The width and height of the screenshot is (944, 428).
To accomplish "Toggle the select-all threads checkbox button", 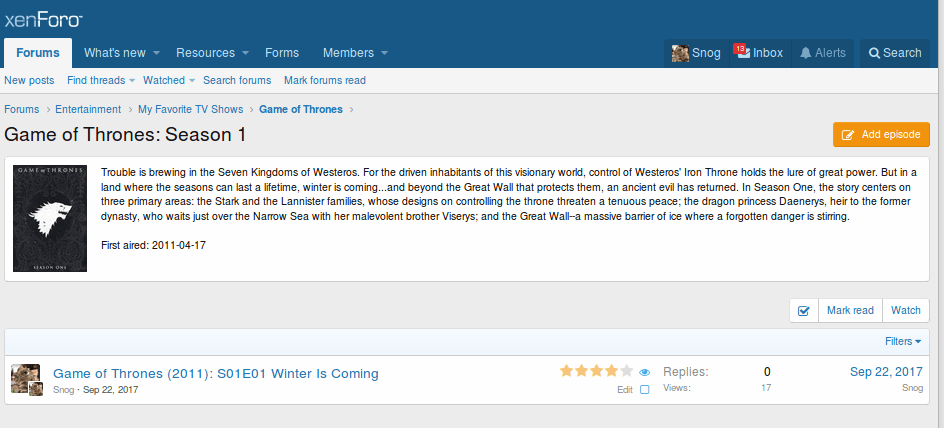I will (803, 311).
